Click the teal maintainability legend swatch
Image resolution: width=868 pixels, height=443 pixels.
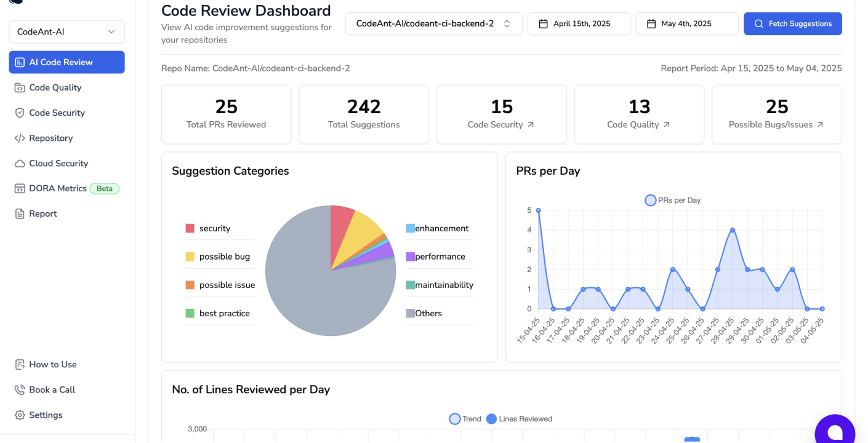pos(411,285)
